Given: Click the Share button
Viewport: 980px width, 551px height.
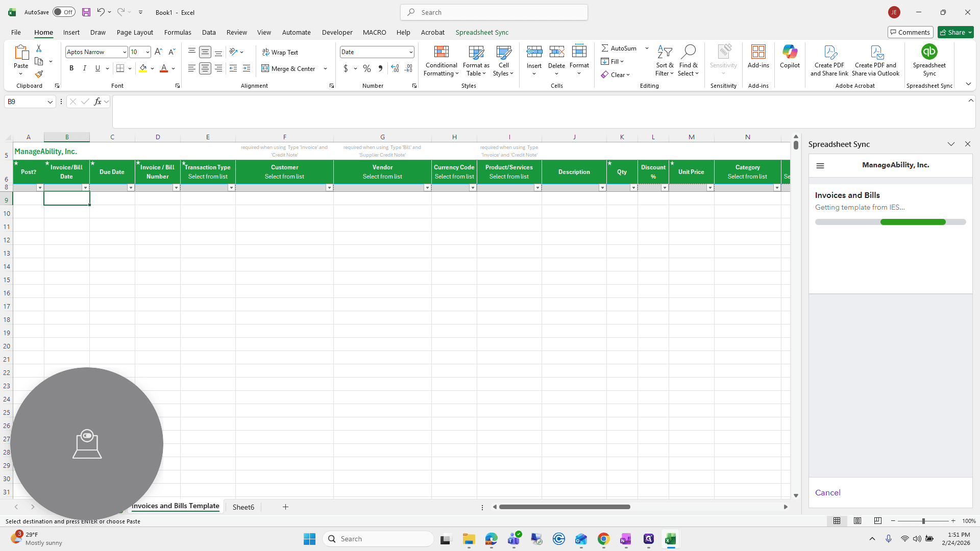Looking at the screenshot, I should point(955,32).
